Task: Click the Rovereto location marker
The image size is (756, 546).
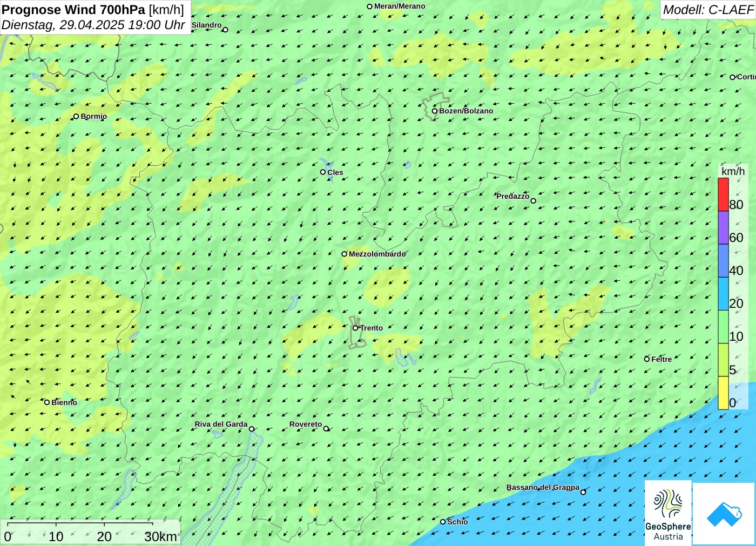Action: 326,429
